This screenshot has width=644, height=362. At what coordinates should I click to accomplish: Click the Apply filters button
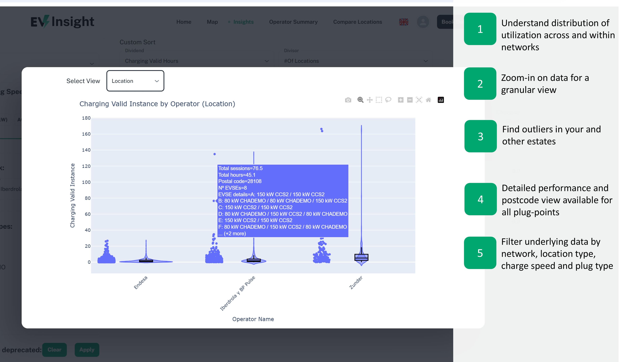click(x=87, y=350)
